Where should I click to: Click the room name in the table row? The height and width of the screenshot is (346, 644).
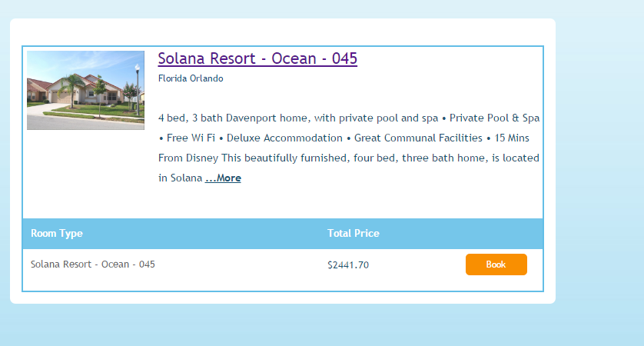[x=93, y=264]
